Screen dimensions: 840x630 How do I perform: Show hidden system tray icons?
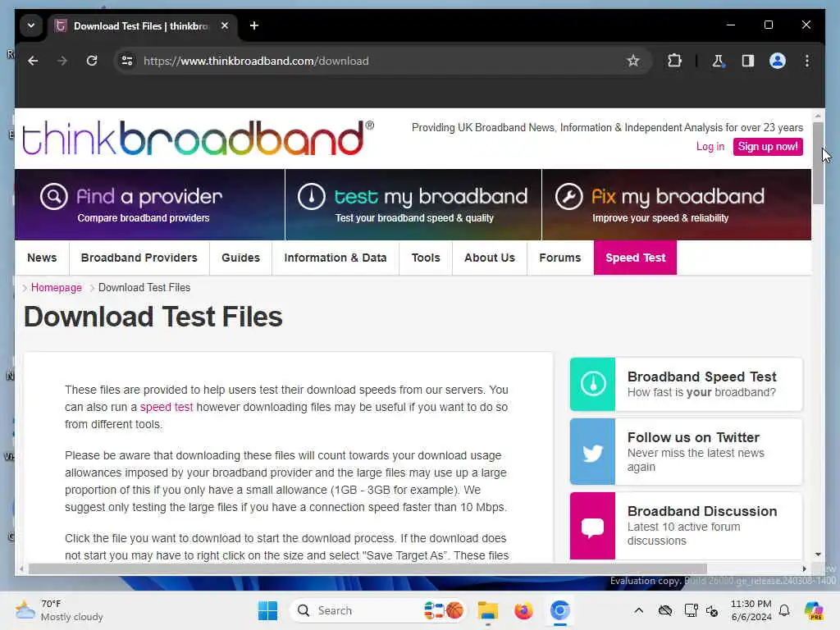(x=638, y=610)
